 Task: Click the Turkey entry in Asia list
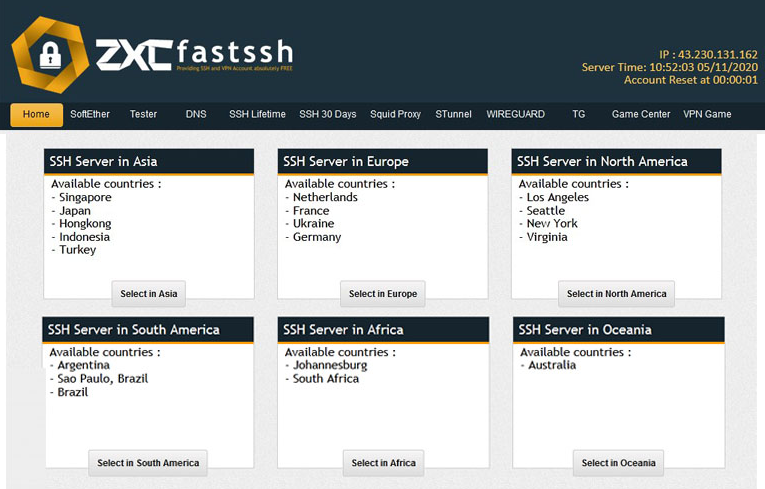point(78,250)
